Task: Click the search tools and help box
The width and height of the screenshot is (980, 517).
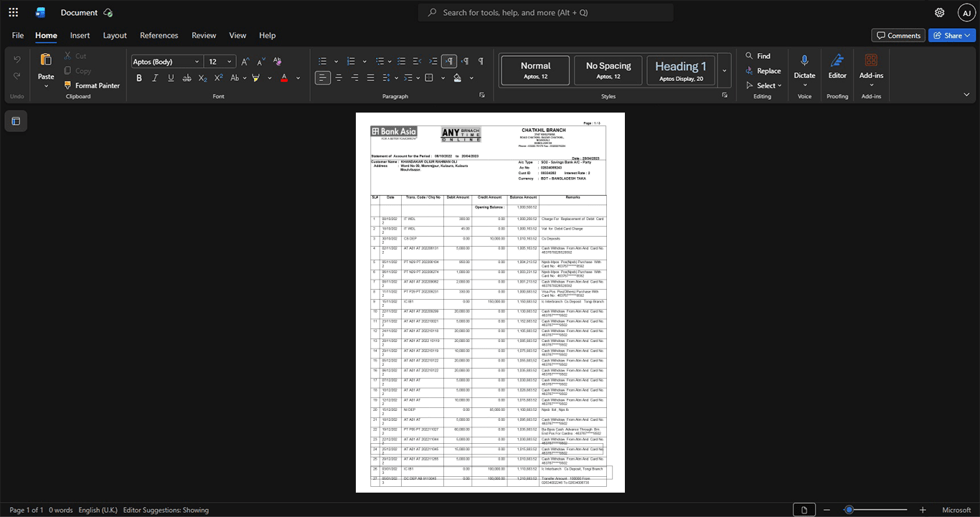Action: [x=546, y=12]
